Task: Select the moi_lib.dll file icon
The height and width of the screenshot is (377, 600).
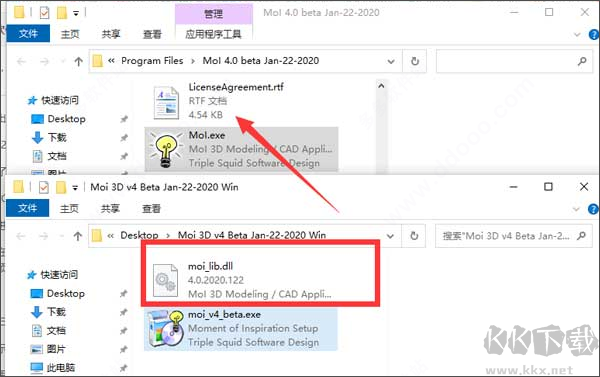Action: point(165,281)
